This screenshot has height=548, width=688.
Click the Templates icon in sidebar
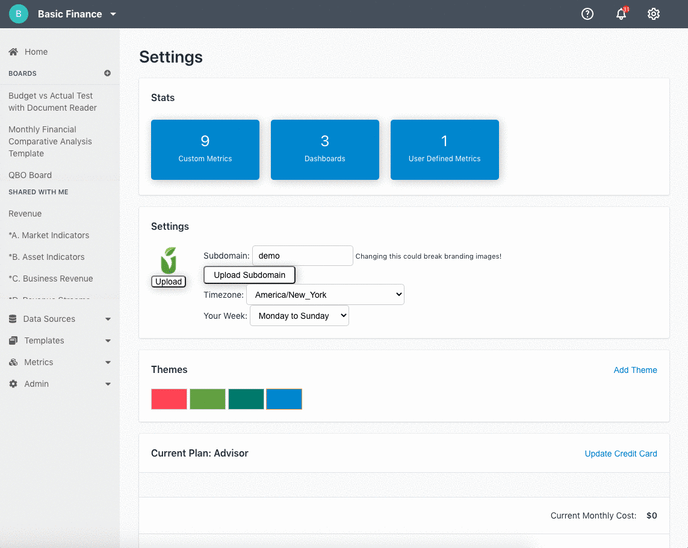[13, 340]
